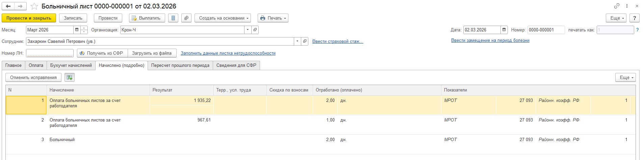Open the Создать на основании dropdown

point(223,18)
